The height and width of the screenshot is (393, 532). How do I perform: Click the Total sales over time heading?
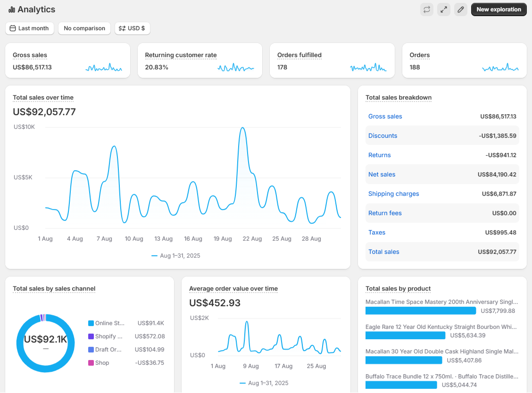click(43, 98)
